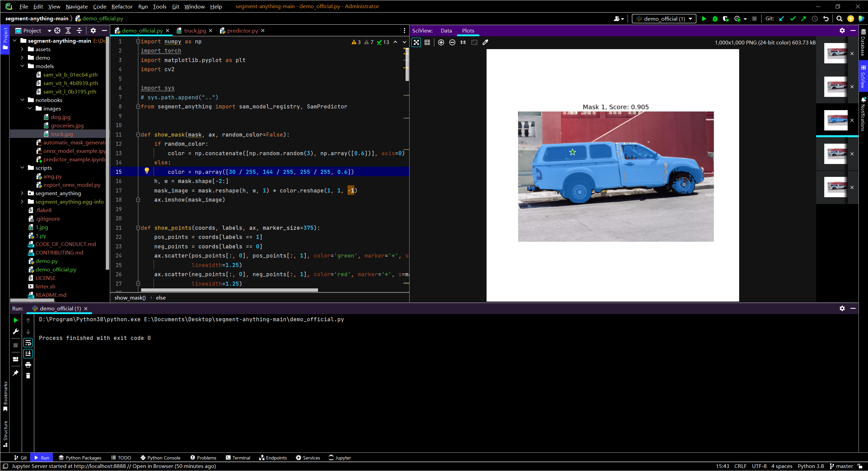
Task: Select the color picker eyedropper in SciView
Action: coord(485,42)
